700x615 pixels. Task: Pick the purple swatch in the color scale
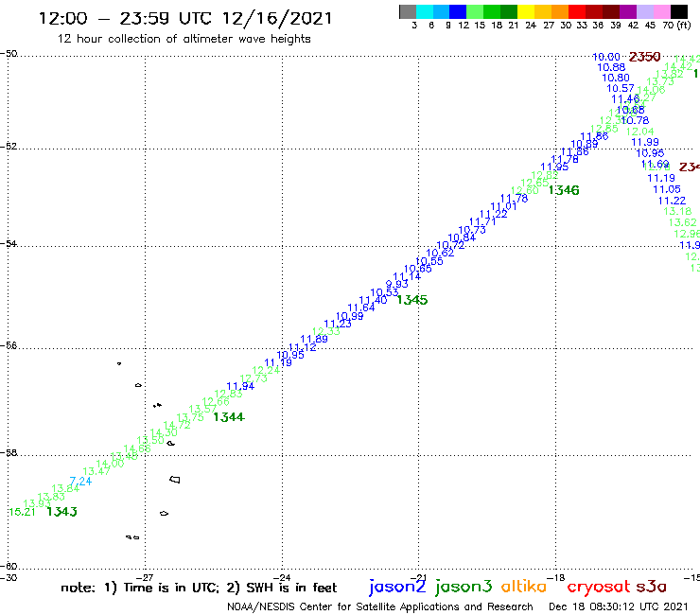coord(628,12)
